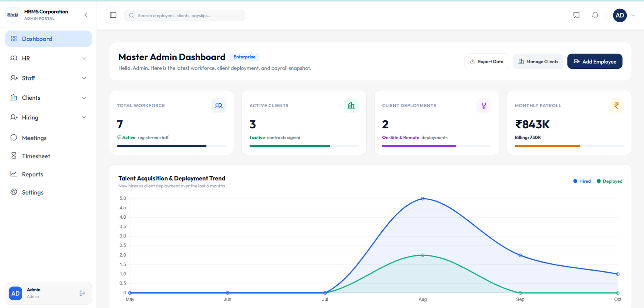Expand the Hiring menu chevron

84,117
